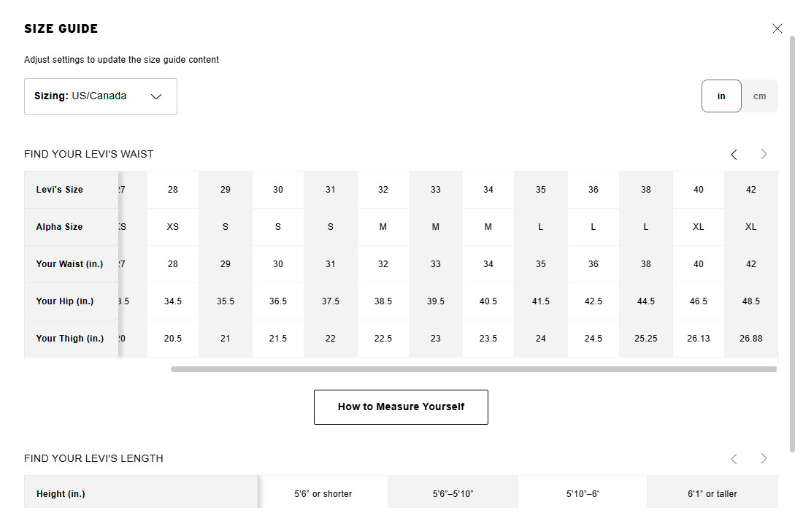The width and height of the screenshot is (803, 532).
Task: Click How to Measure Yourself button
Action: coord(401,407)
